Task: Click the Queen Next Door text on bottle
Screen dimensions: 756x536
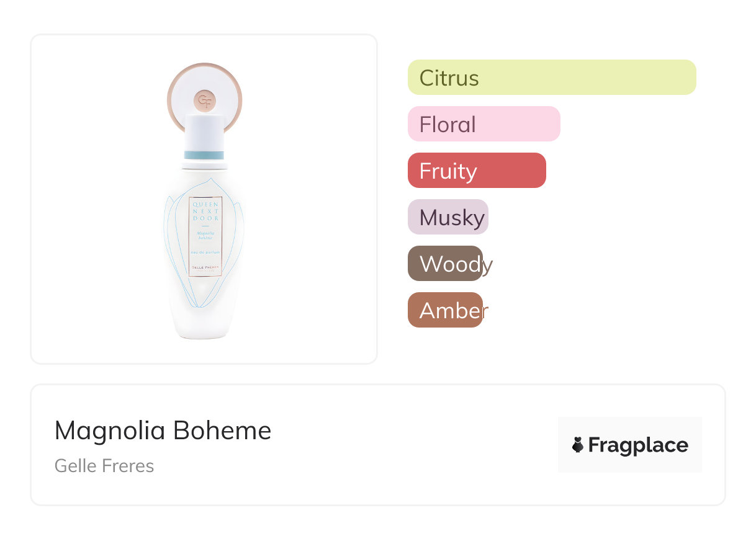Action: (x=205, y=211)
